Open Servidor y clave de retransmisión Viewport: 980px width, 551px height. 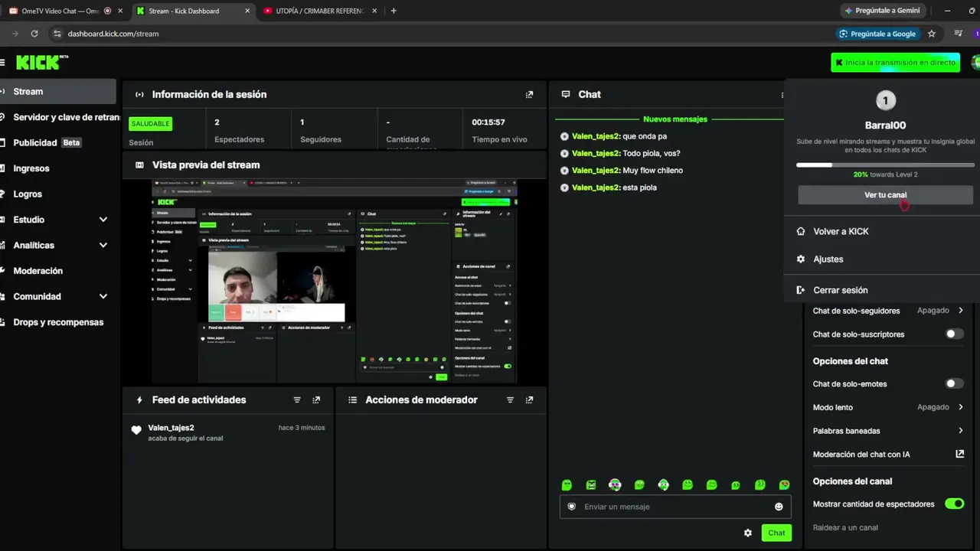tap(60, 117)
